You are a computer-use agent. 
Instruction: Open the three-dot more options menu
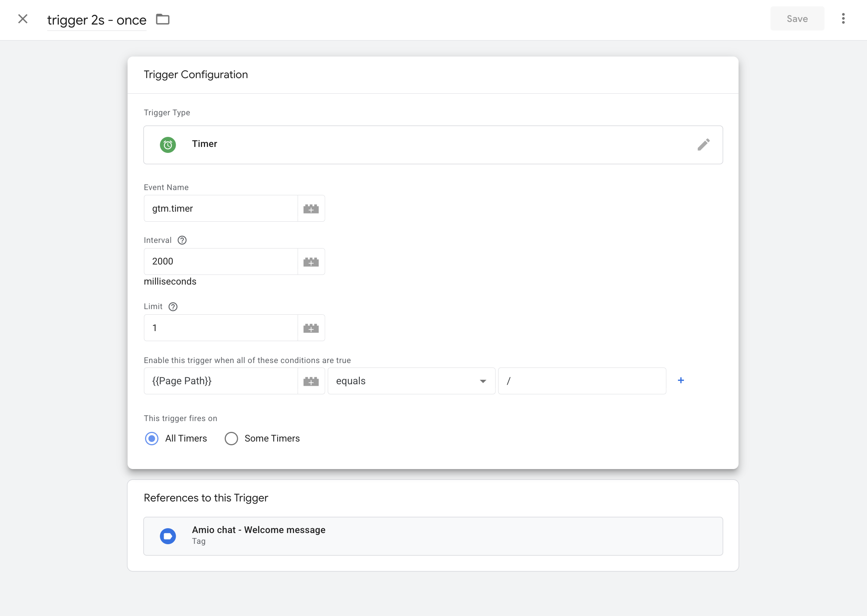coord(843,19)
